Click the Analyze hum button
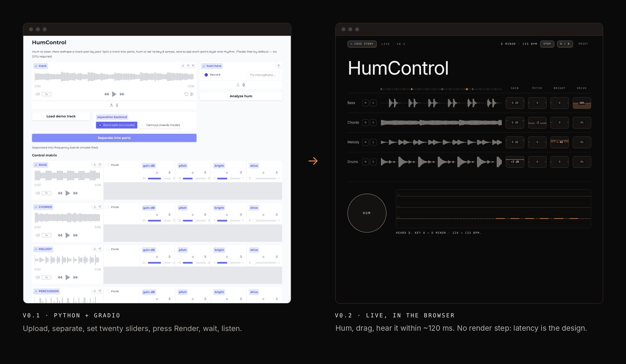Screen dimensions: 626x364 click(241, 96)
